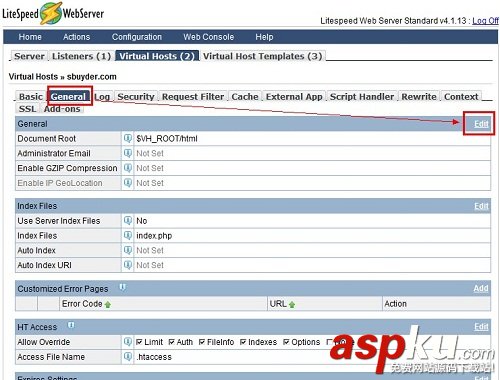The width and height of the screenshot is (500, 380).
Task: Select the Virtual Hosts (2) tab
Action: (157, 56)
